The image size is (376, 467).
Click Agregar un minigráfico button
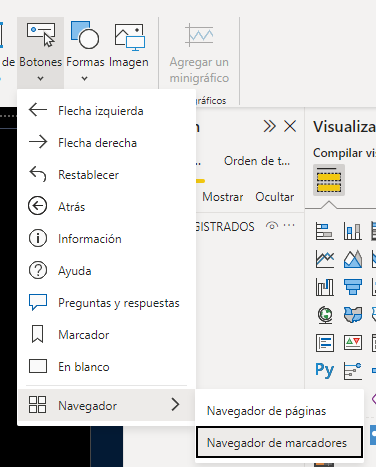199,53
